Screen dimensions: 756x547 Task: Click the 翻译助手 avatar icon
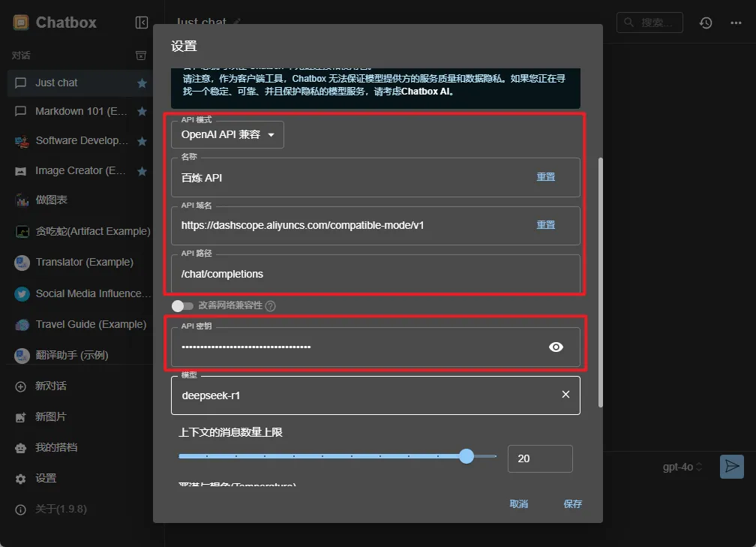(22, 356)
